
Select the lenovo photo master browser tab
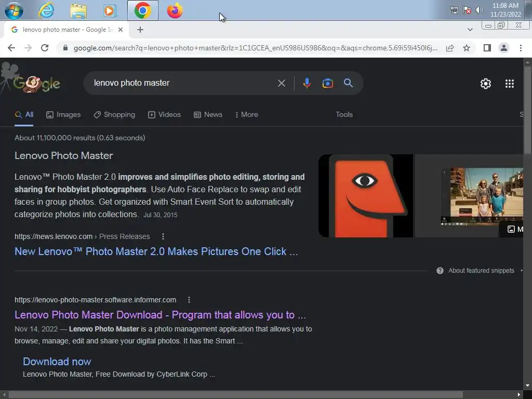click(x=66, y=30)
